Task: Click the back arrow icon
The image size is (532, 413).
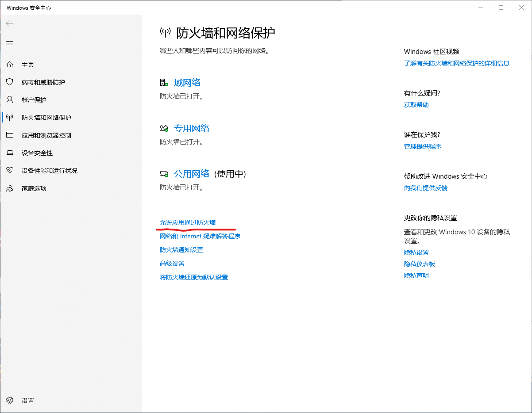Action: click(x=9, y=23)
